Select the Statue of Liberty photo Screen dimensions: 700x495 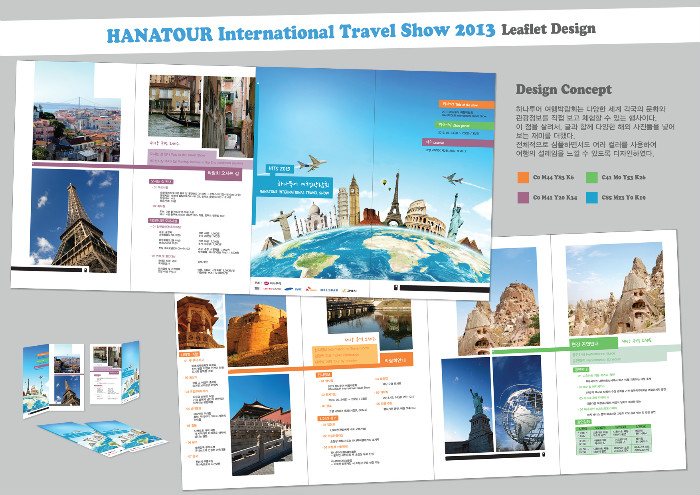[x=468, y=405]
